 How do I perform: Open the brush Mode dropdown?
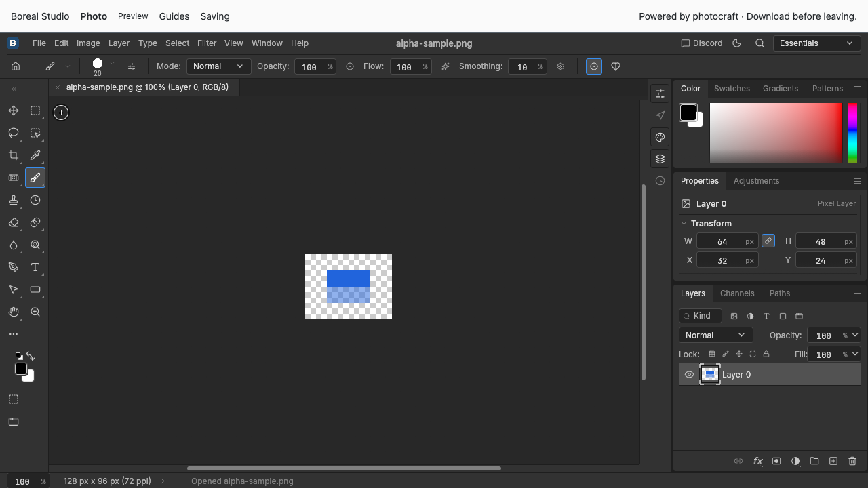218,66
